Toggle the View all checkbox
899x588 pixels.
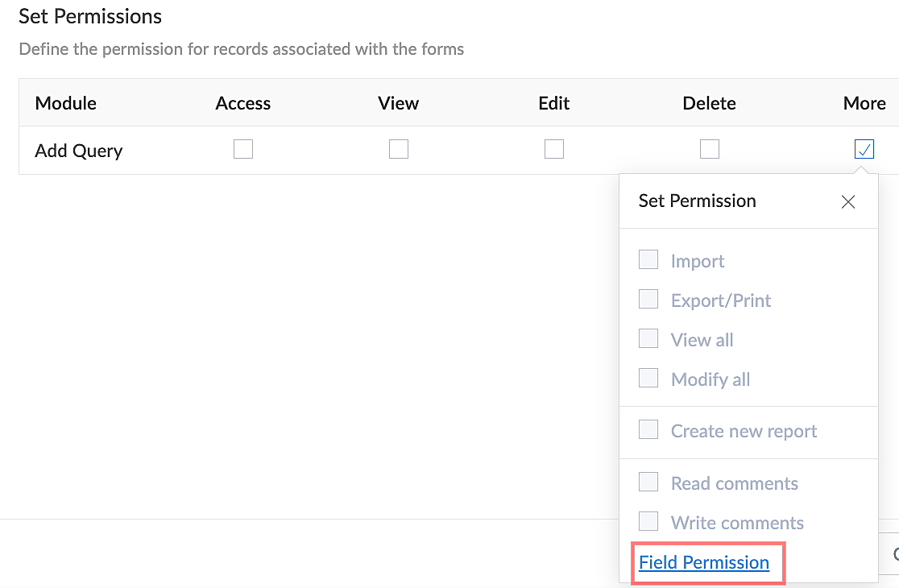pos(648,338)
